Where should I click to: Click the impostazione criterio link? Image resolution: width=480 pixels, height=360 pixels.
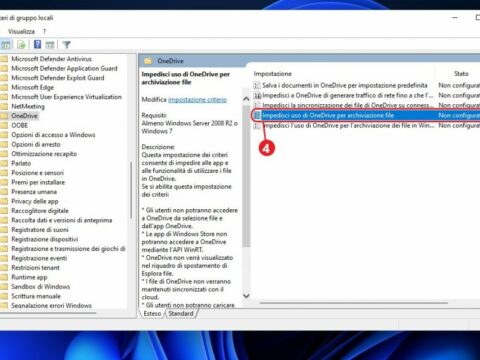(x=197, y=99)
